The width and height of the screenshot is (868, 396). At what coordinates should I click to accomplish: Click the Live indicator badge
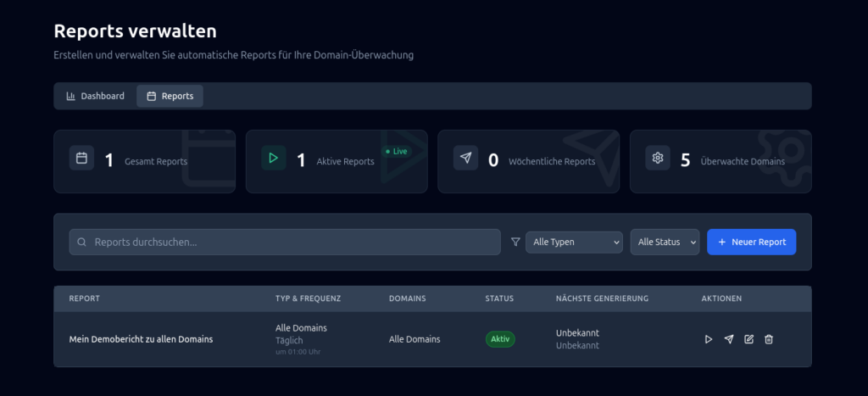click(396, 151)
